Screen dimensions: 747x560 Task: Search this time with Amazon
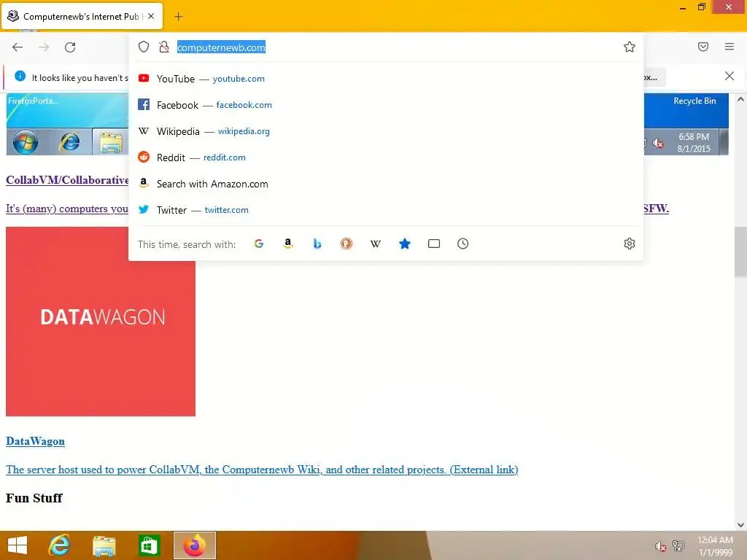point(287,244)
